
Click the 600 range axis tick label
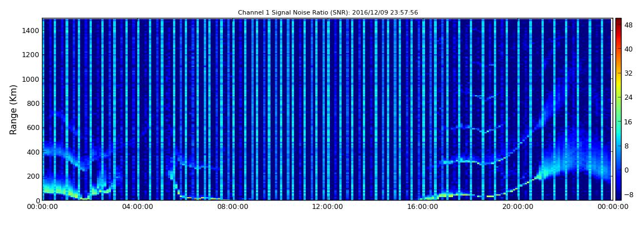33,127
